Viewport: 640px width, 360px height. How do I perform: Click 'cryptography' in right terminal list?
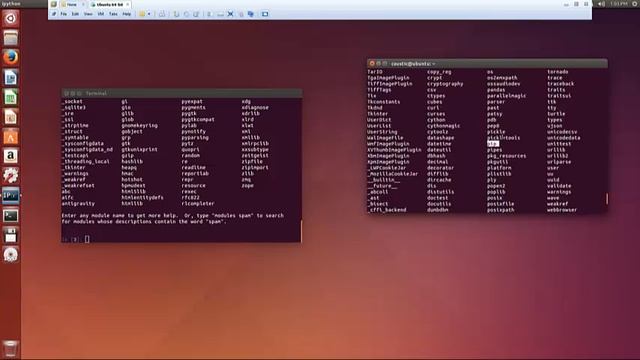click(445, 84)
